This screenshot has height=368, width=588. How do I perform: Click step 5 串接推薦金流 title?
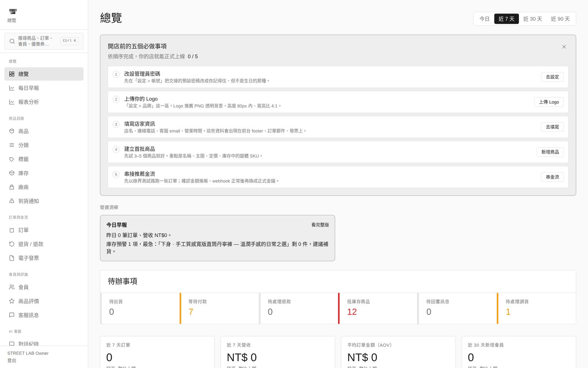click(x=140, y=174)
